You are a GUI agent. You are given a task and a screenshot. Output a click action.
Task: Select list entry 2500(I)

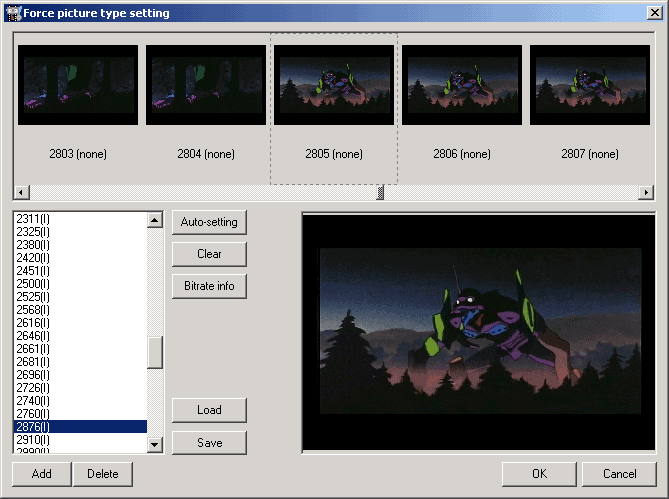point(80,284)
